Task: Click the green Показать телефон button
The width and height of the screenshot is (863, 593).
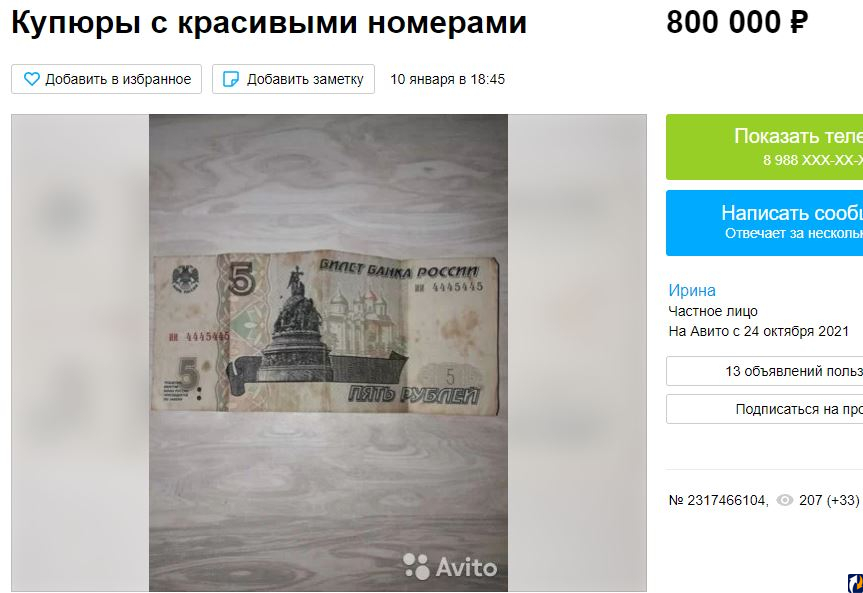Action: click(764, 147)
